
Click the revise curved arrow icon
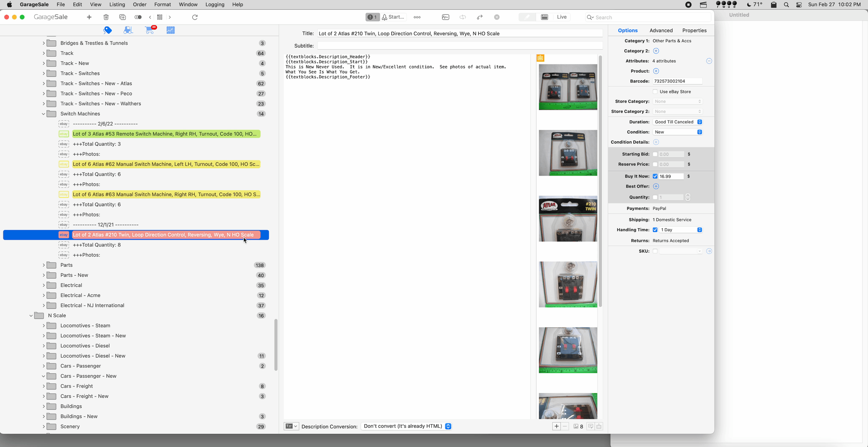[x=480, y=17]
